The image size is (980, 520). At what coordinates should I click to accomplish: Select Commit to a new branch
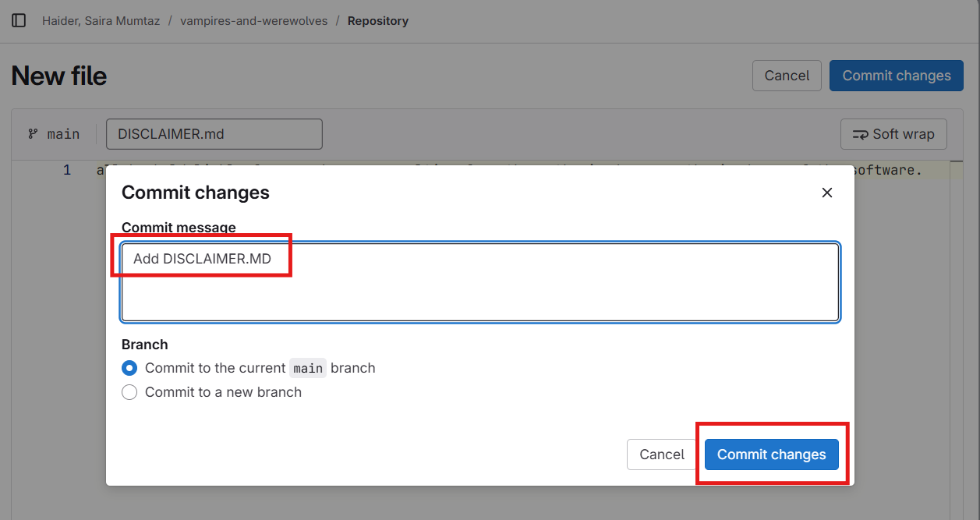coord(129,392)
